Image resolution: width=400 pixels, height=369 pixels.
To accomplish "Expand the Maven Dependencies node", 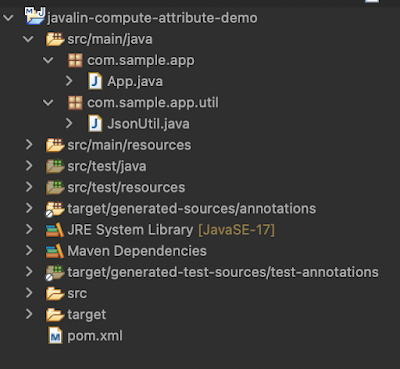I will [29, 250].
